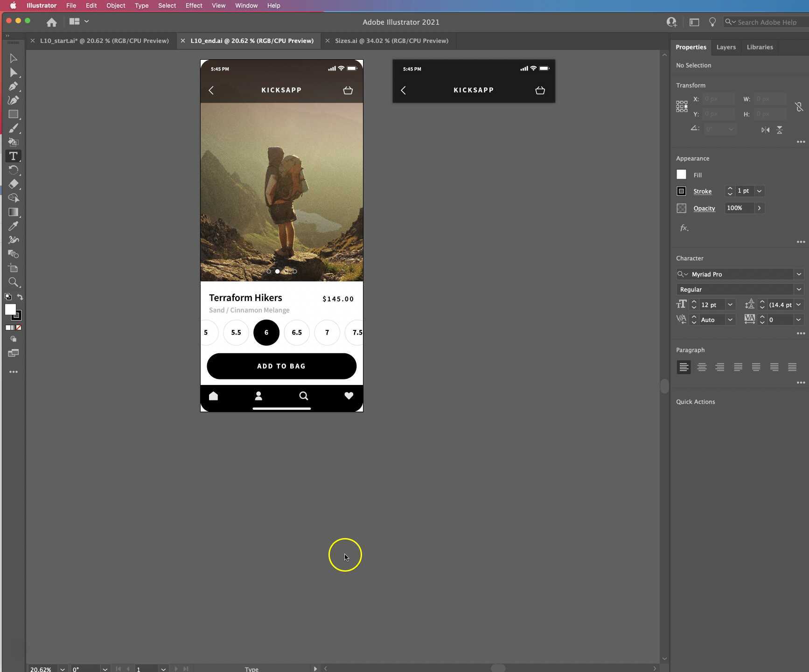Activate the Rectangle tool
Viewport: 809px width, 672px height.
[14, 114]
